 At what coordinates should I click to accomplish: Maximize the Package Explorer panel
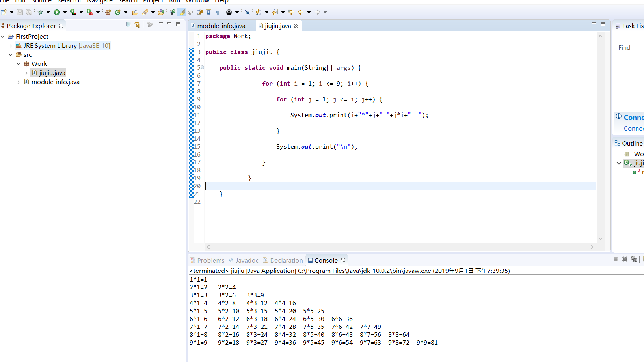(x=178, y=24)
